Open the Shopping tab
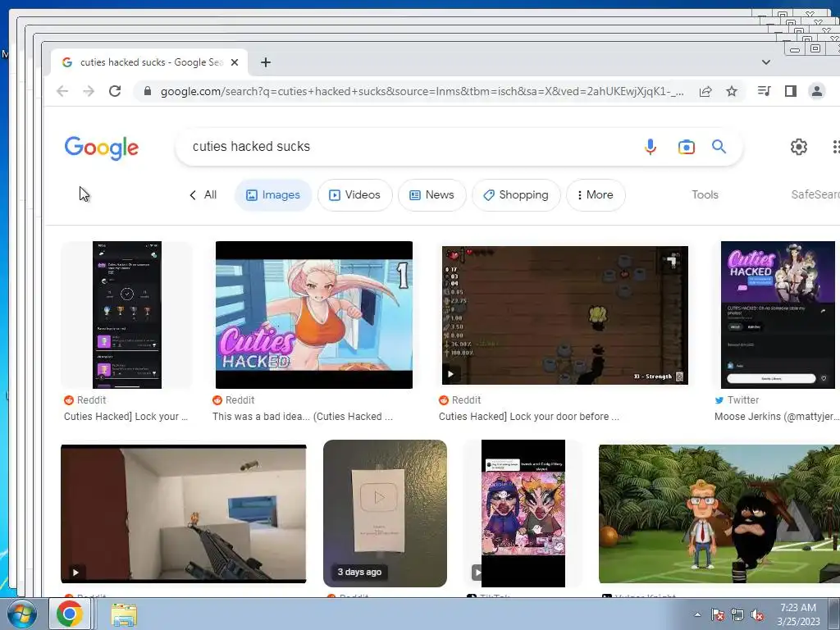The height and width of the screenshot is (630, 840). (516, 195)
